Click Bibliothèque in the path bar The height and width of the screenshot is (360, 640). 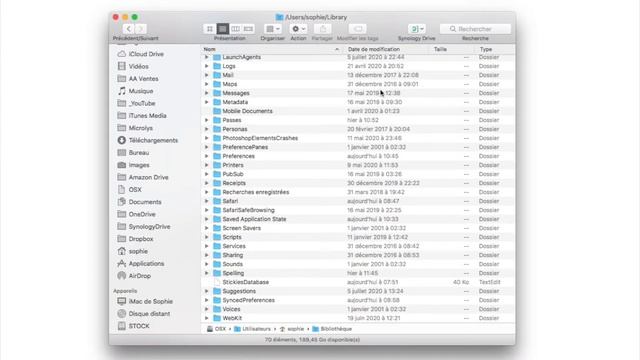pos(332,329)
